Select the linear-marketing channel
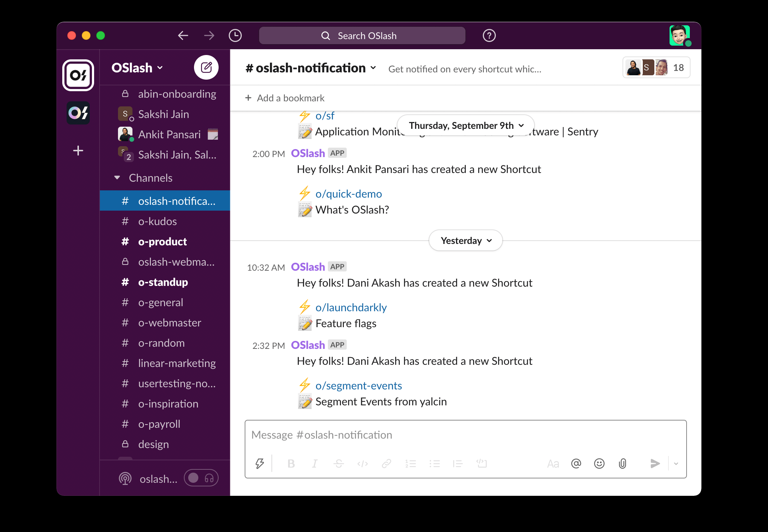 pos(165,363)
